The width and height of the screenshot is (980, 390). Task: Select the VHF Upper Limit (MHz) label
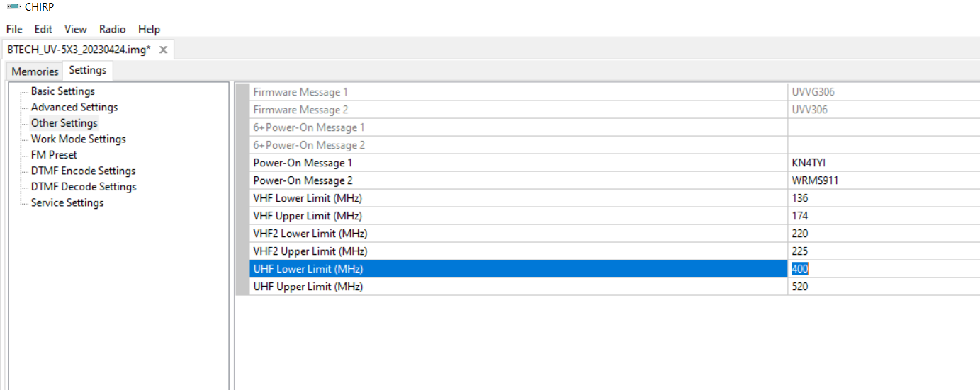308,216
